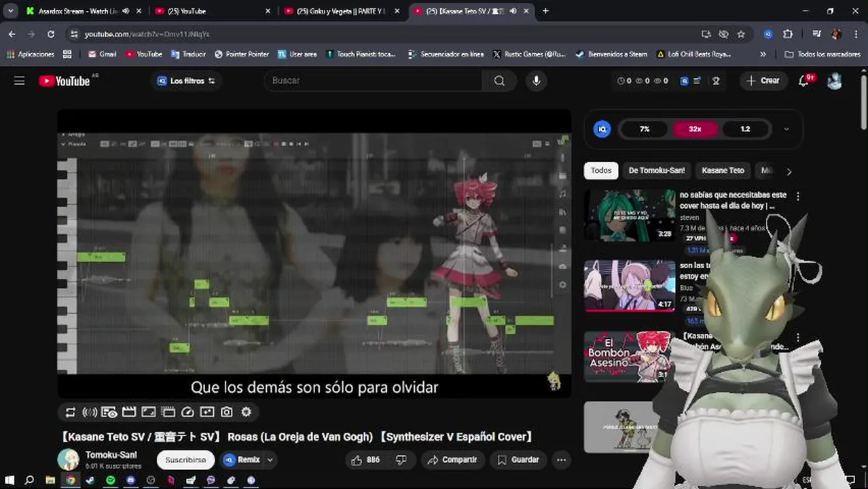The width and height of the screenshot is (868, 489).
Task: Bookmark this page with the star
Action: click(741, 34)
